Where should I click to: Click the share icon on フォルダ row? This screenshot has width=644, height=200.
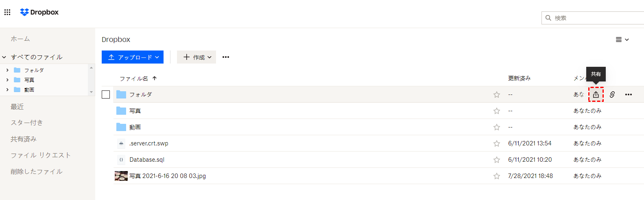(596, 95)
